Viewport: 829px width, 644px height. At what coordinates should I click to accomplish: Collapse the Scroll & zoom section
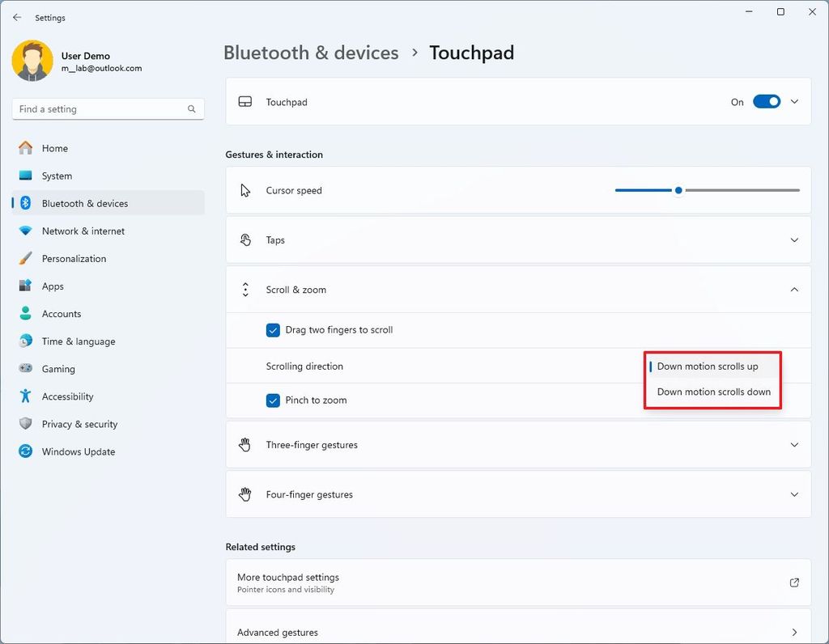tap(794, 289)
